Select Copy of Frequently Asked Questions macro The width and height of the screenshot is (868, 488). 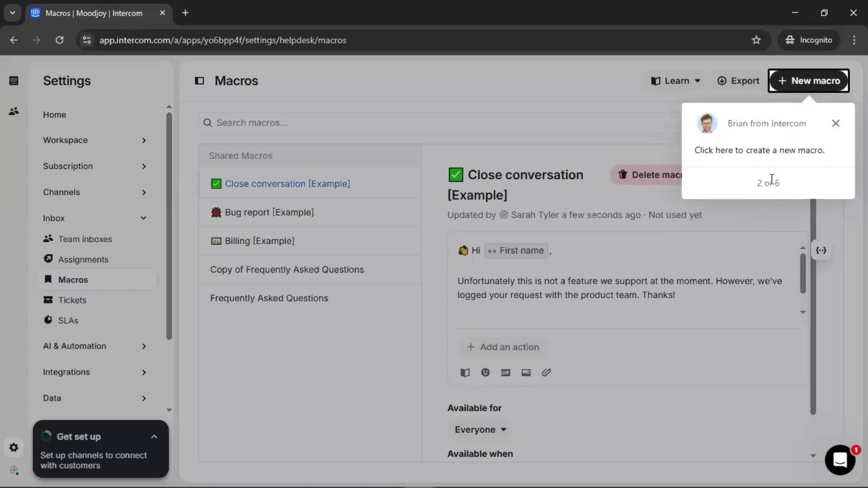(x=310, y=270)
